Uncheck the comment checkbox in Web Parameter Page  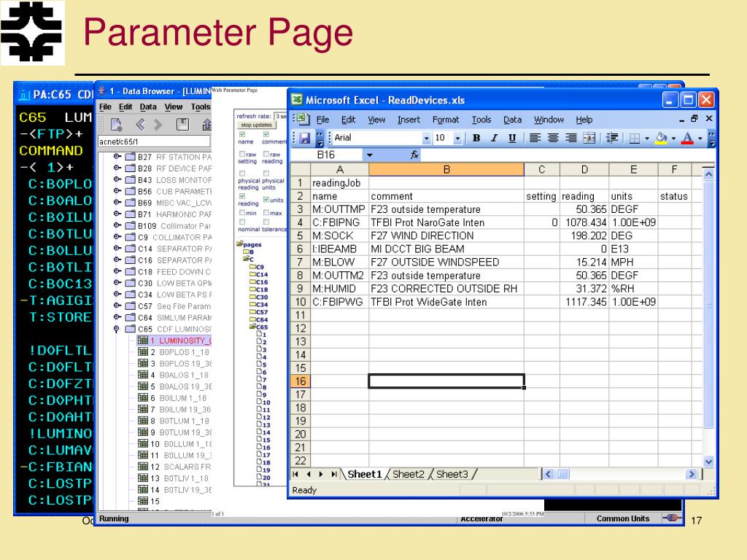coord(266,134)
